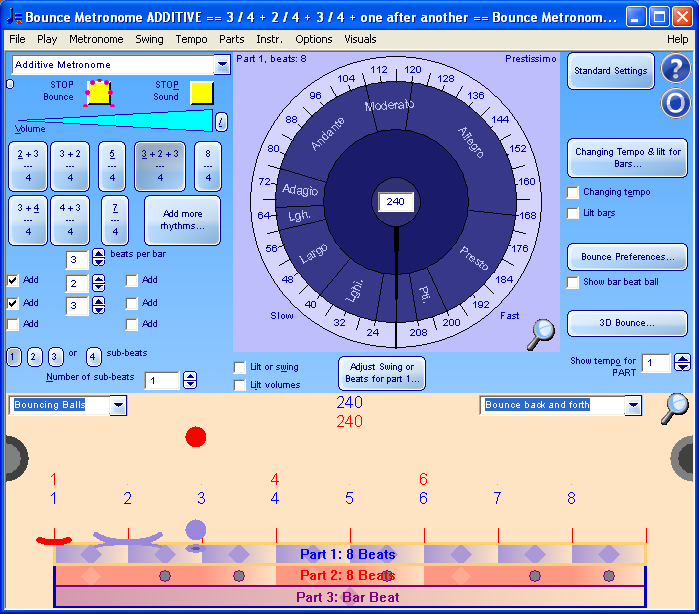The height and width of the screenshot is (614, 699).
Task: Click the Standard Settings button
Action: coord(611,71)
